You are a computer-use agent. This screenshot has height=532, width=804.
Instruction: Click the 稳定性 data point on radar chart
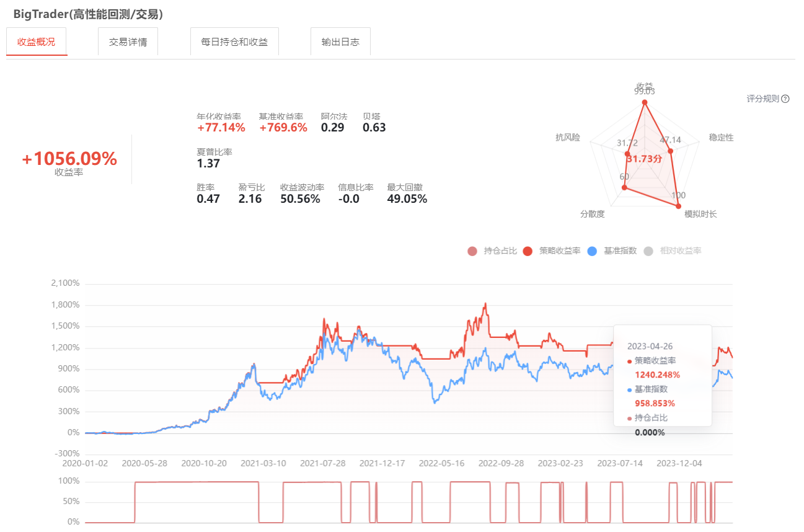pyautogui.click(x=671, y=151)
